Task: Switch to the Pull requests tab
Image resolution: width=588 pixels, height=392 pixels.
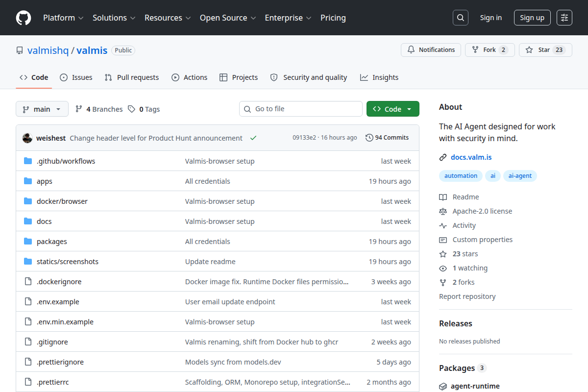Action: click(x=132, y=77)
